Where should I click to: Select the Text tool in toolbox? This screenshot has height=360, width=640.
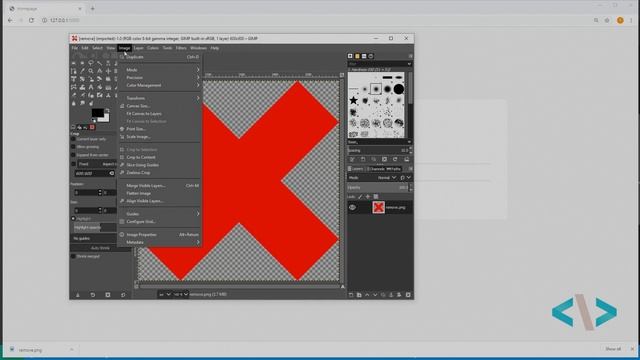pos(91,87)
